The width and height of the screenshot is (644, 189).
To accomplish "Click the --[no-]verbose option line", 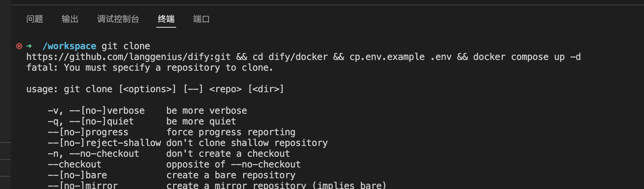I will click(x=147, y=111).
